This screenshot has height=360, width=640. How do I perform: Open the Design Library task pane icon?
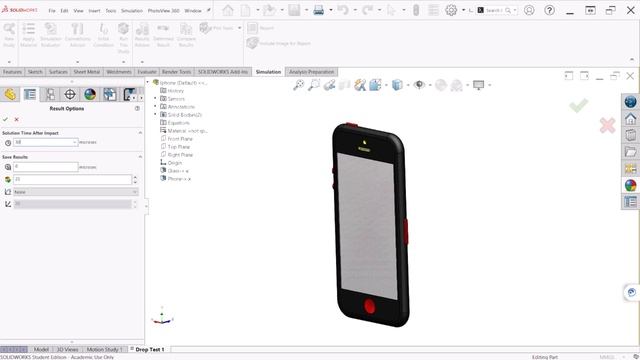coord(630,135)
